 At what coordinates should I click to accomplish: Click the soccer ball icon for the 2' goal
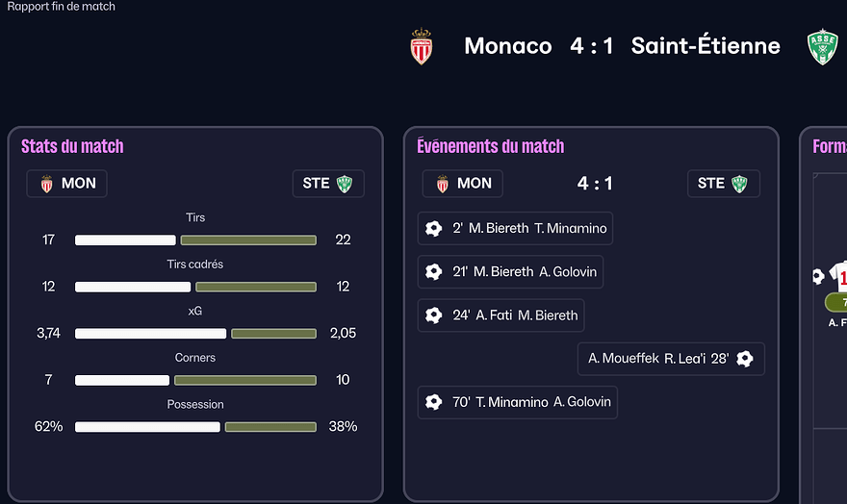point(434,229)
